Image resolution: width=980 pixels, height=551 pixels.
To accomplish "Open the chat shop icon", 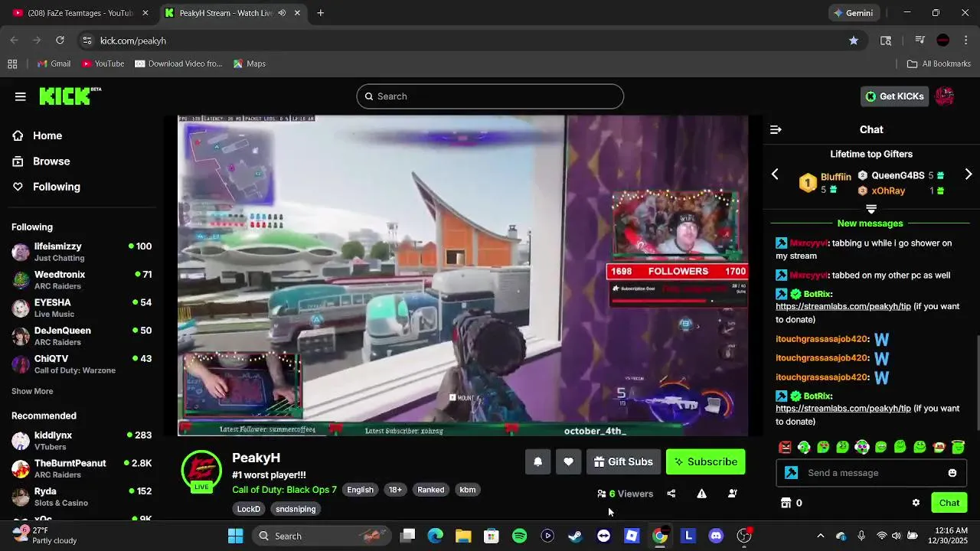I will [x=786, y=503].
